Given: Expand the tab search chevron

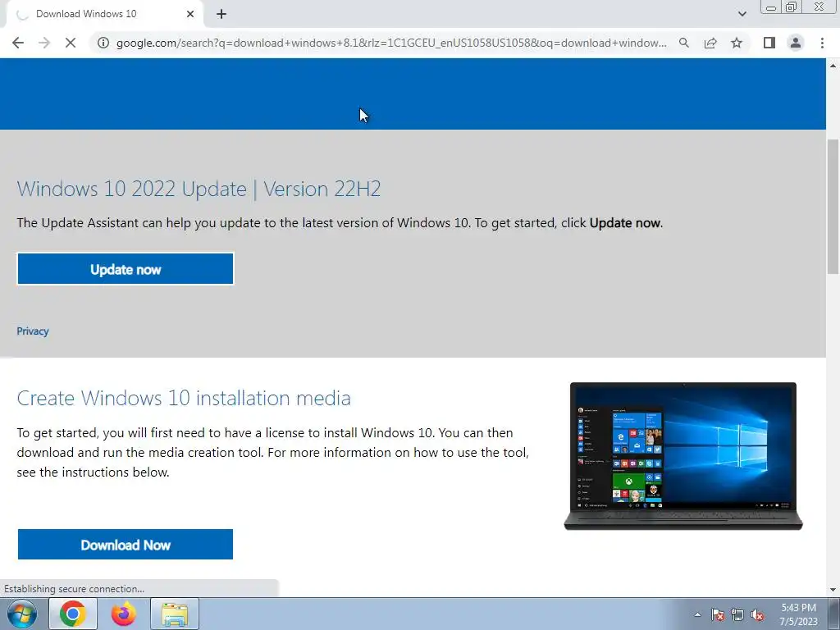Looking at the screenshot, I should [x=742, y=14].
